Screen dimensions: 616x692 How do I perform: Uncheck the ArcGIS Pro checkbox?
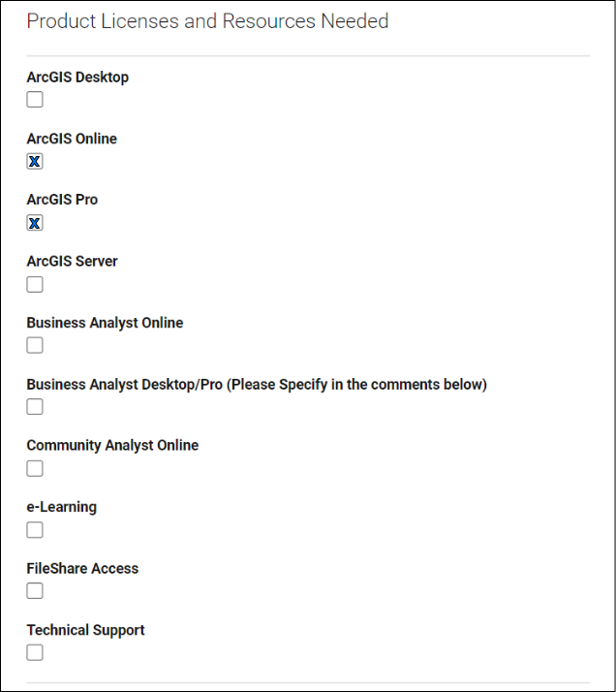35,223
